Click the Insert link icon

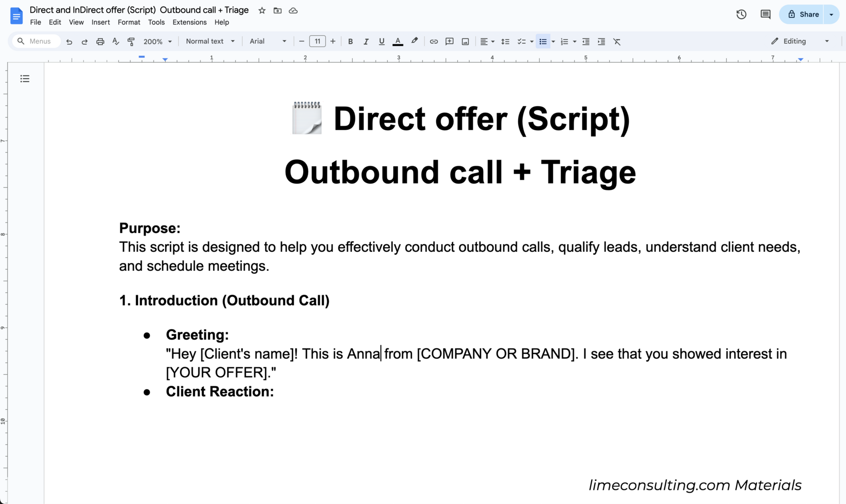tap(434, 42)
